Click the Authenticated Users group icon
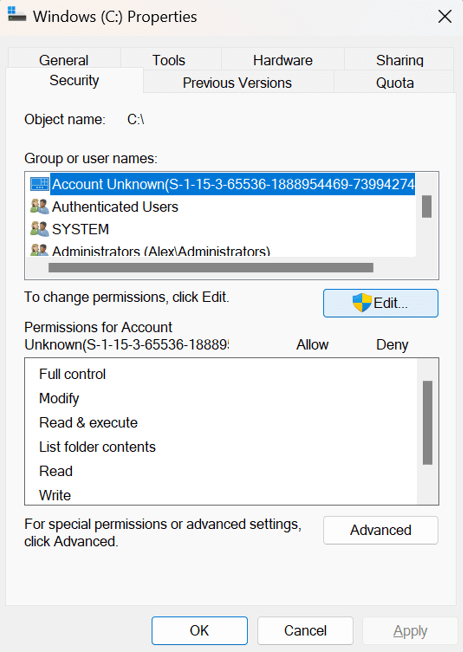 click(40, 206)
